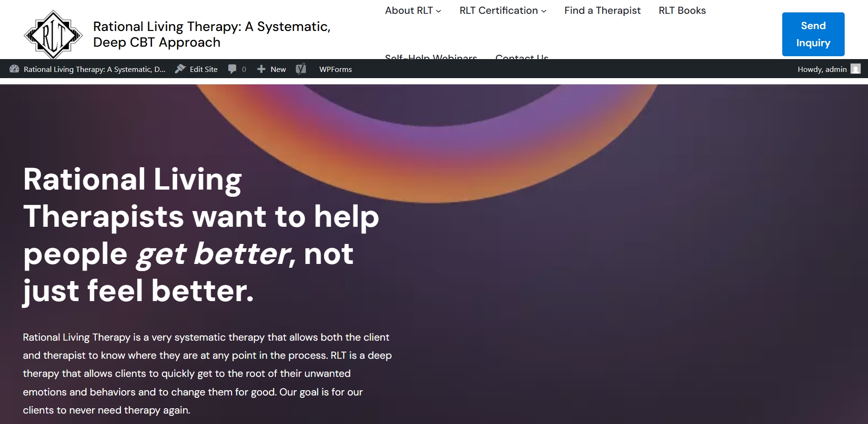Expand the RLT Certification submenu chevron
Screen dimensions: 868x424
point(544,11)
